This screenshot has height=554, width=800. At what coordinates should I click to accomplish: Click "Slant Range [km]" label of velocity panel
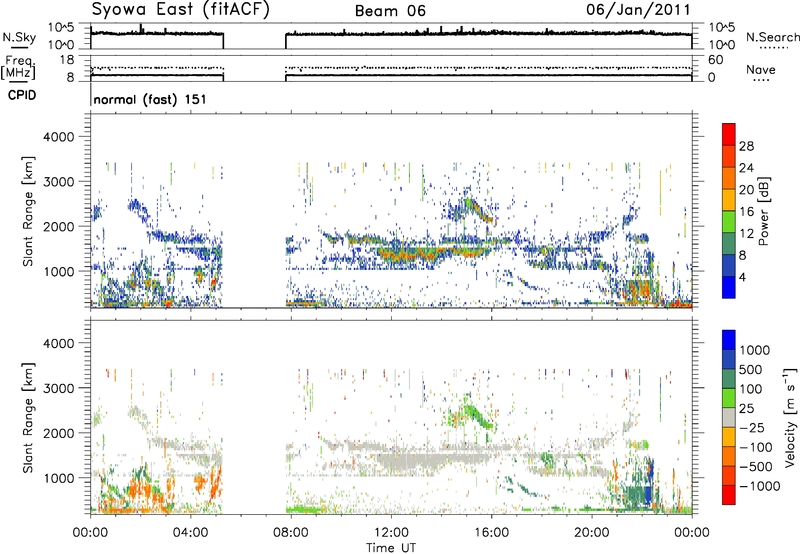point(28,417)
